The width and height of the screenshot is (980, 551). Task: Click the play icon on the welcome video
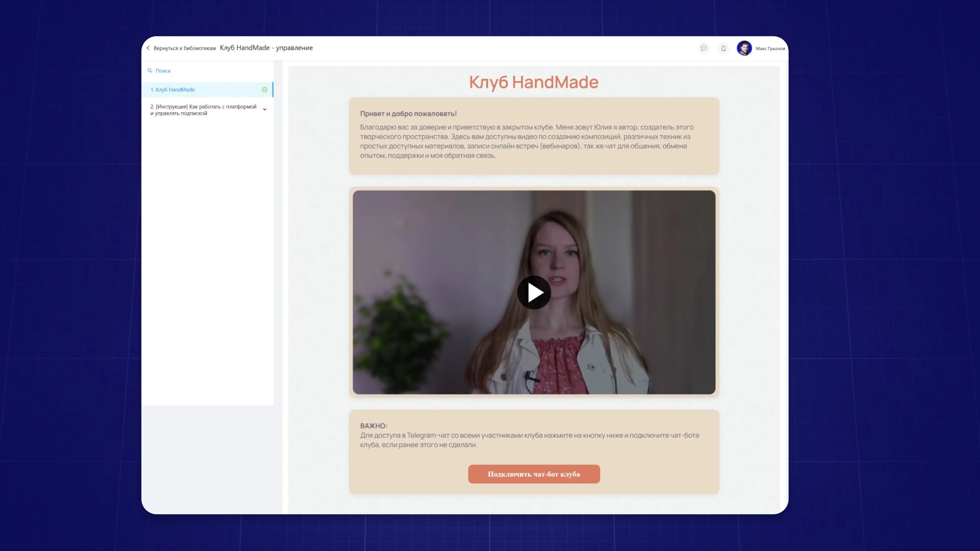point(534,292)
